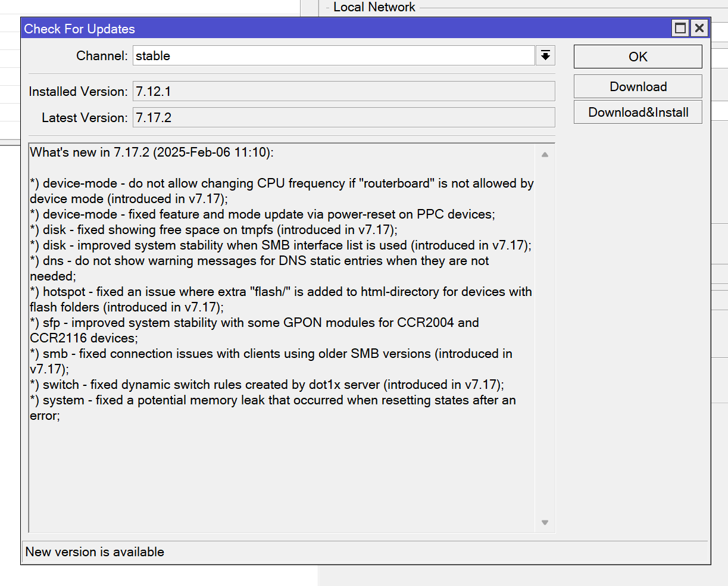Click the "What's new in 7.17.2" heading

click(152, 152)
